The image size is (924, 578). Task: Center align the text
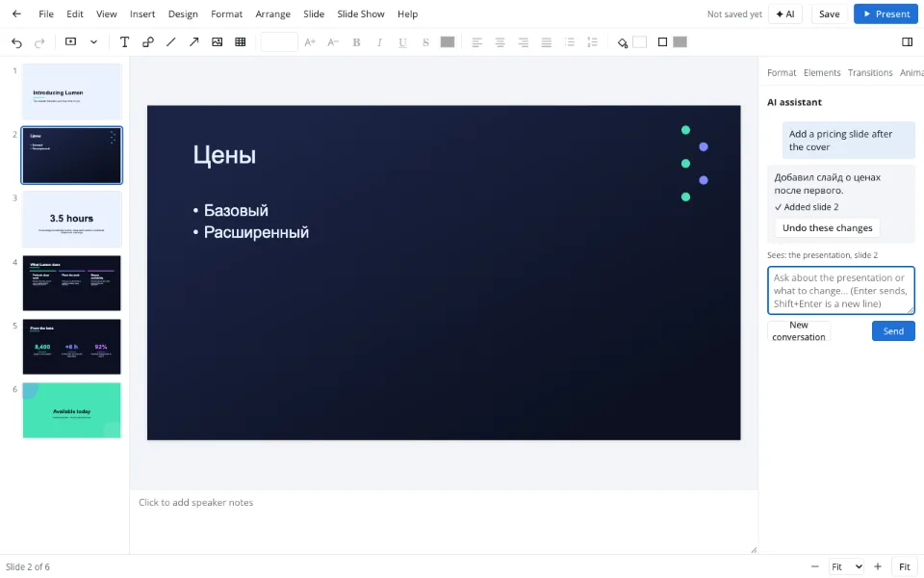point(500,41)
